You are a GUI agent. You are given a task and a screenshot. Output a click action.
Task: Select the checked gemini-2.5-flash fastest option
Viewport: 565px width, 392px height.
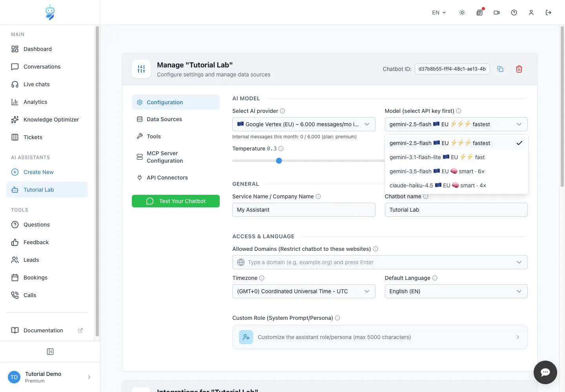[456, 143]
